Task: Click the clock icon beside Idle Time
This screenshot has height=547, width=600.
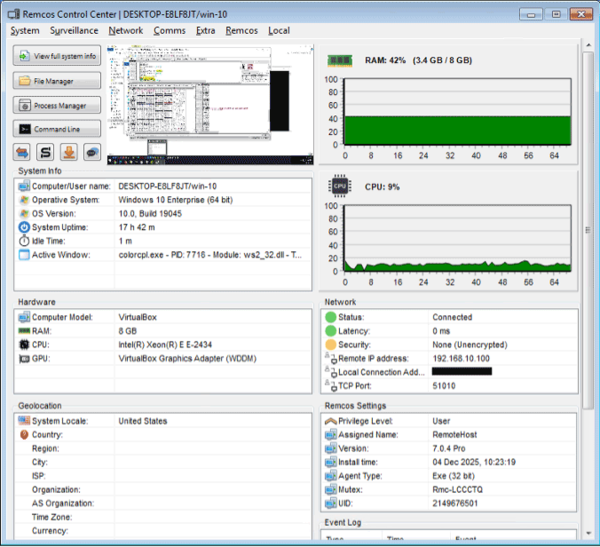Action: [x=25, y=241]
